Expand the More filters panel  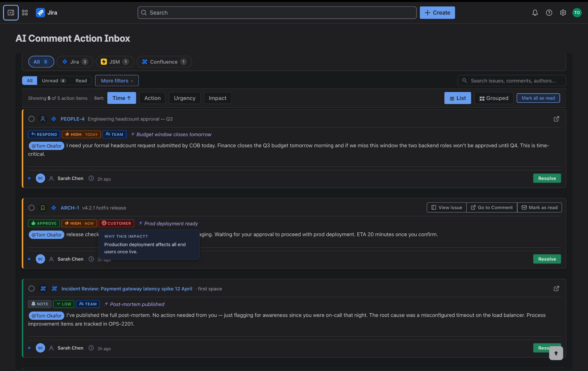[x=117, y=80]
